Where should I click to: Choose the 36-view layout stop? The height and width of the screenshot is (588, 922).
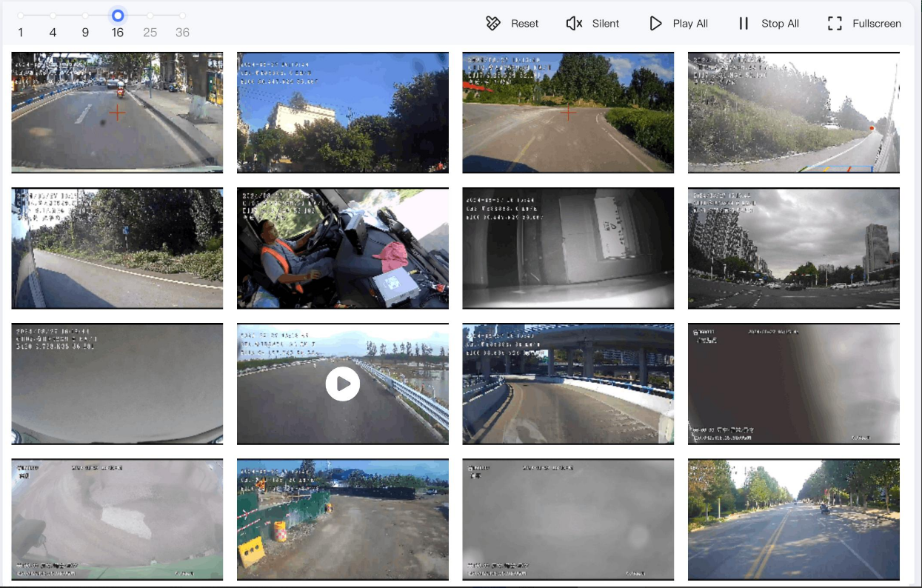pyautogui.click(x=183, y=16)
